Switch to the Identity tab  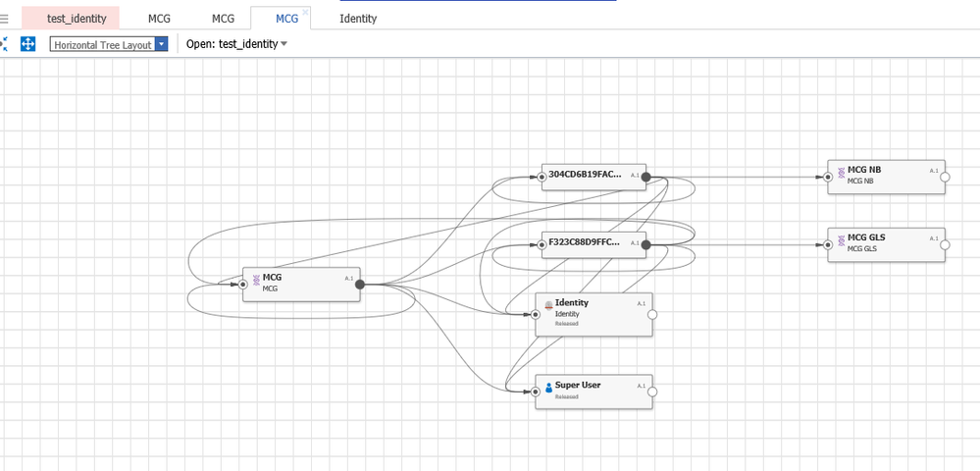tap(358, 18)
